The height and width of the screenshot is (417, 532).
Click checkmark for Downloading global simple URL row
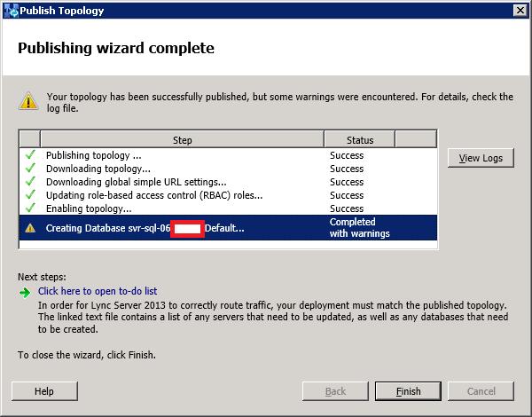pos(30,181)
